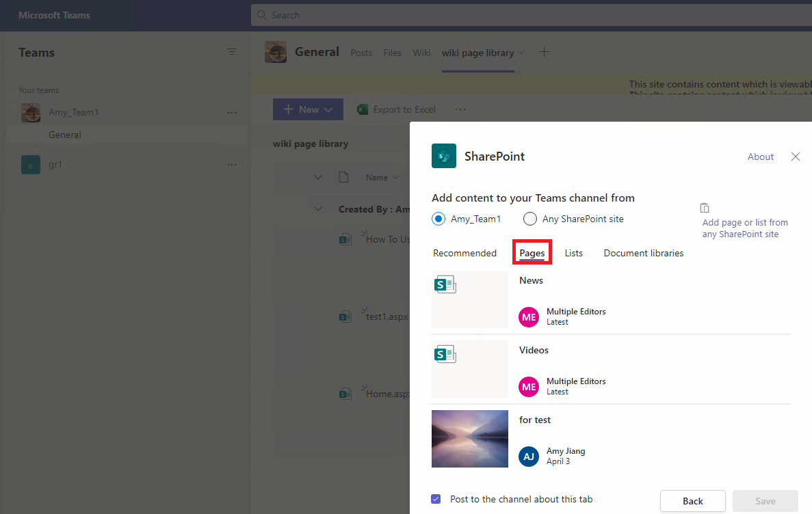Expand the wiki page library tab chevron
This screenshot has height=514, width=812.
[x=521, y=53]
